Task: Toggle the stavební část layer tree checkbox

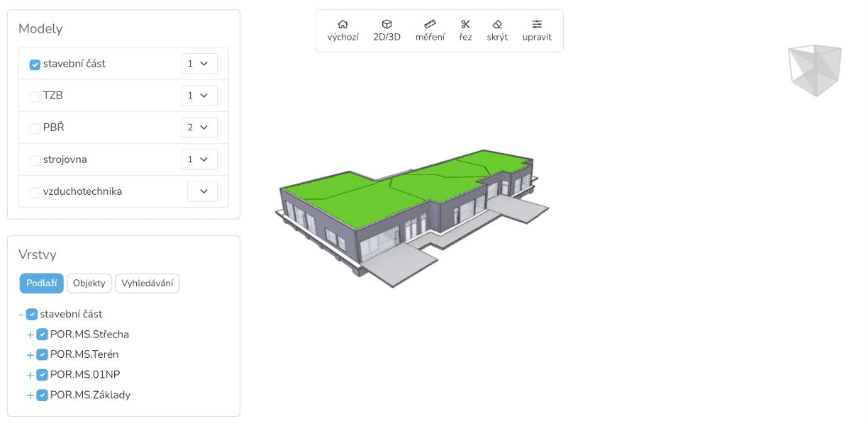Action: tap(32, 314)
